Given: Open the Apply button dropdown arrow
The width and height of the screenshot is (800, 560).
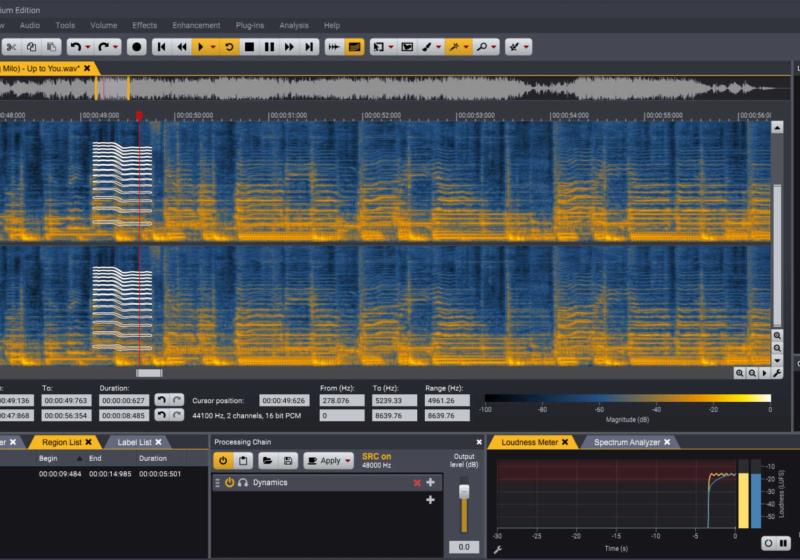Looking at the screenshot, I should point(348,460).
